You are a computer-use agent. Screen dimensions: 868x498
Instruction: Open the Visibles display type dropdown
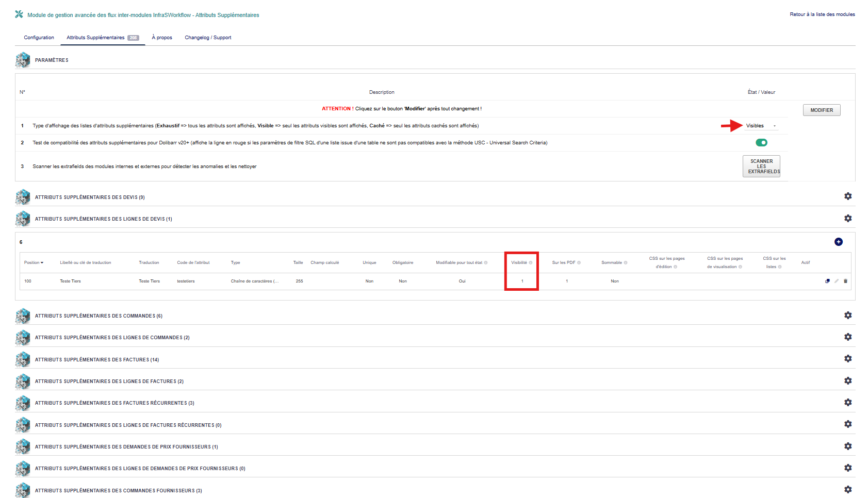click(760, 126)
